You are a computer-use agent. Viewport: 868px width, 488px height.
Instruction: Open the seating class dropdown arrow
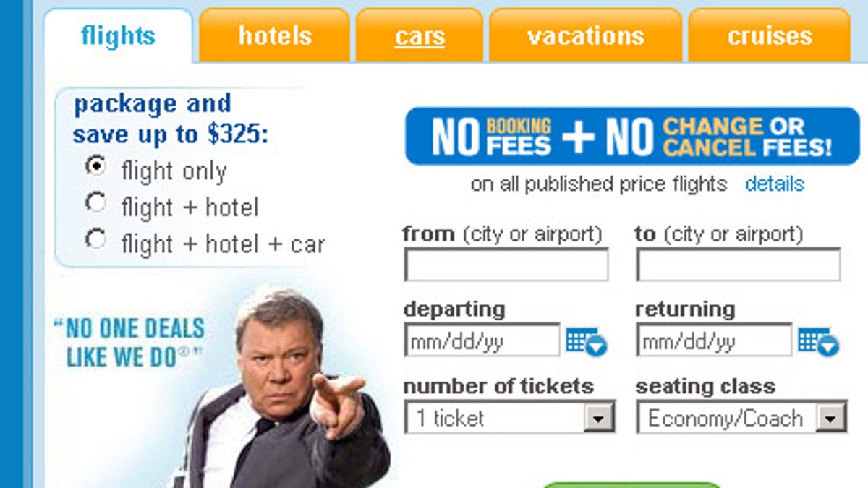pos(830,418)
